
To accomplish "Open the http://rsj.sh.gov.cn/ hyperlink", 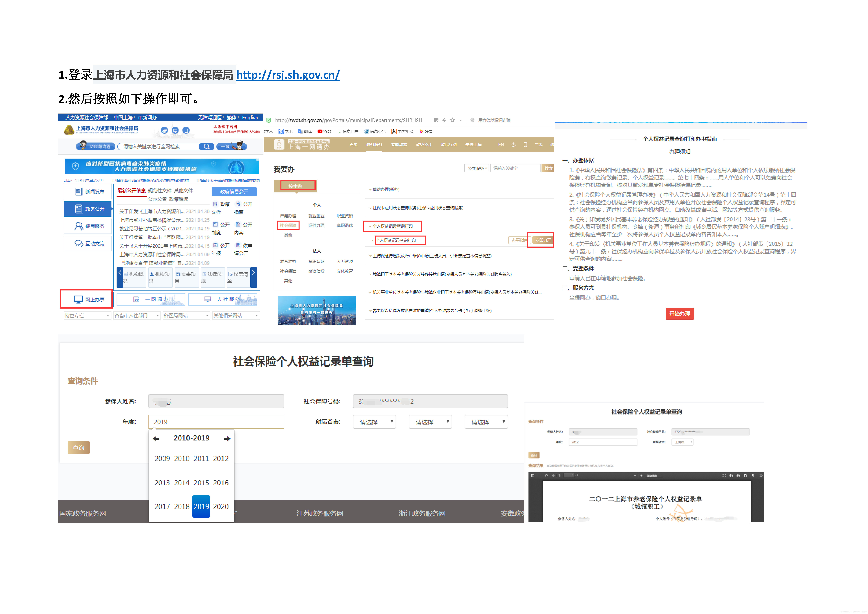I will [x=288, y=75].
